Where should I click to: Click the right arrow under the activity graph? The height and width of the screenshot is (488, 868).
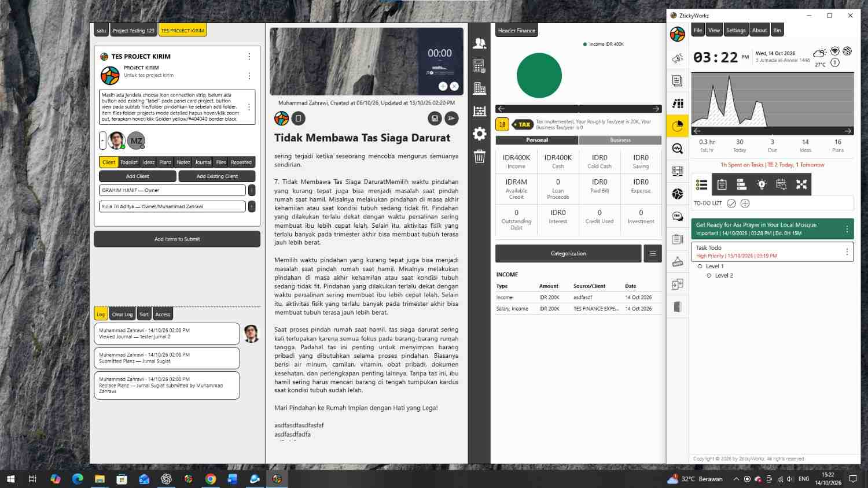pyautogui.click(x=847, y=131)
